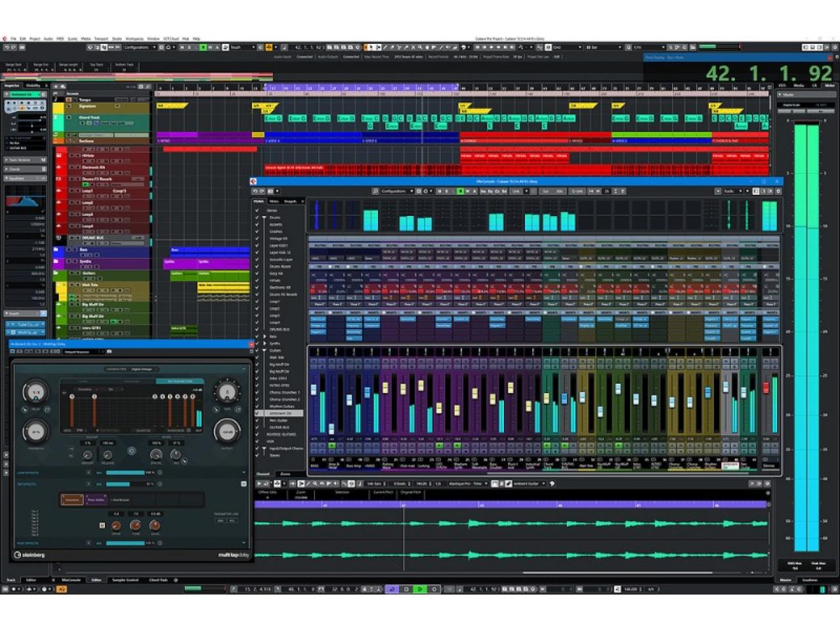
Task: Click the orange A2 button in bottom status bar
Action: pos(62,589)
